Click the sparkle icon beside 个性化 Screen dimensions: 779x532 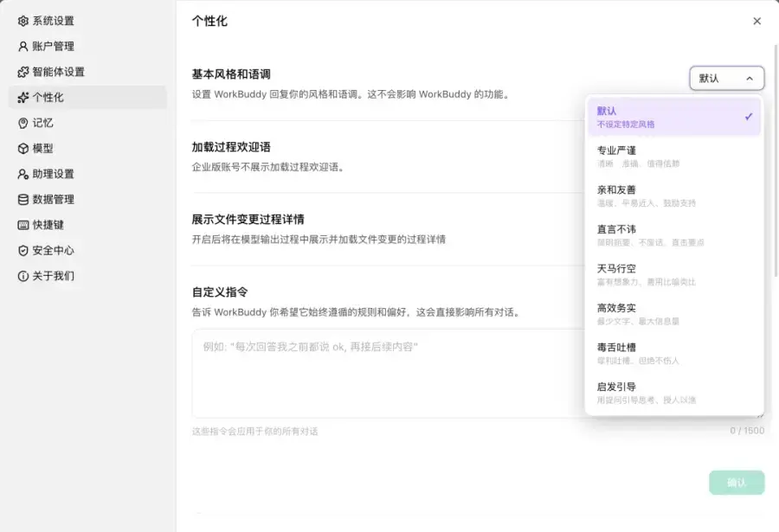point(23,98)
